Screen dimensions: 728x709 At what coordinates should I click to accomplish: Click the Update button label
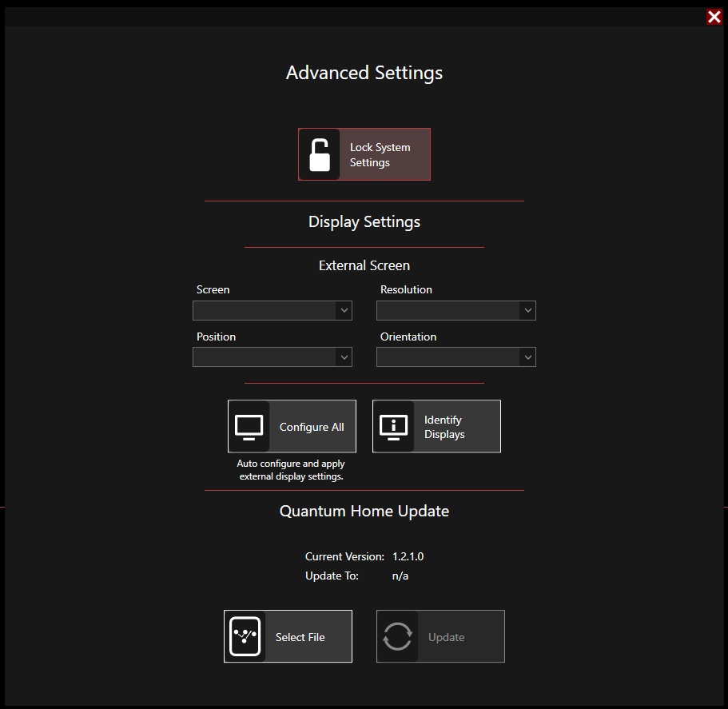(446, 637)
